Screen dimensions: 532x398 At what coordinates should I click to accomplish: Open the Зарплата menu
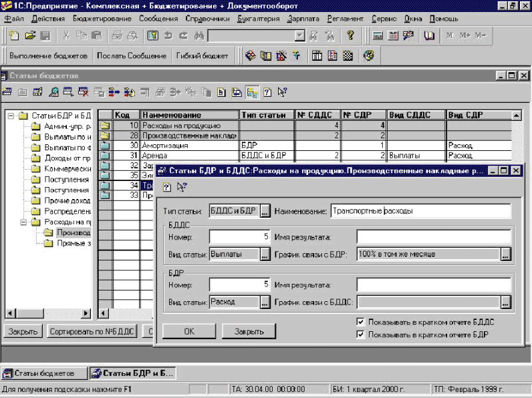[x=303, y=19]
